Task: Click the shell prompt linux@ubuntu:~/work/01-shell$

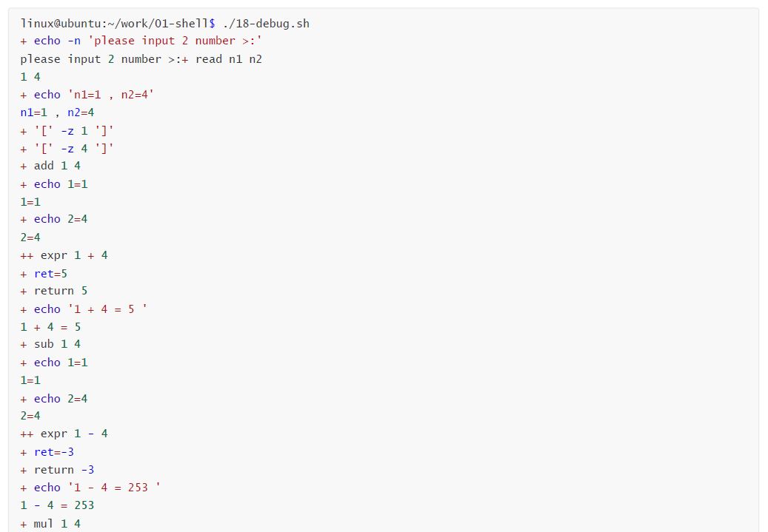Action: (118, 24)
